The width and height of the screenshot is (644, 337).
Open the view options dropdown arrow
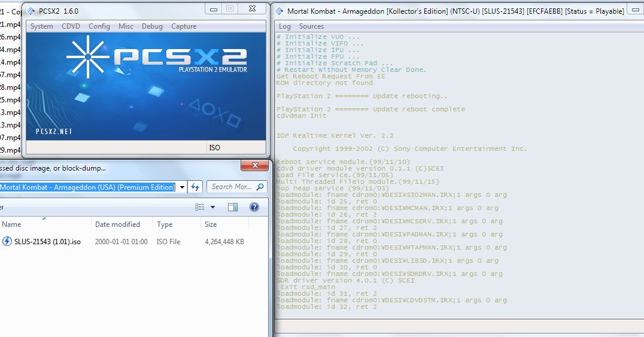tap(212, 207)
